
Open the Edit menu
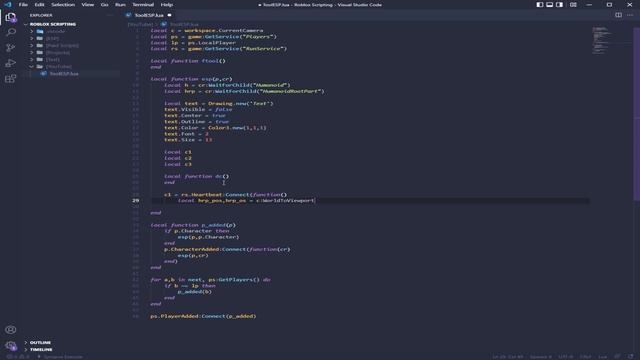(39, 4)
